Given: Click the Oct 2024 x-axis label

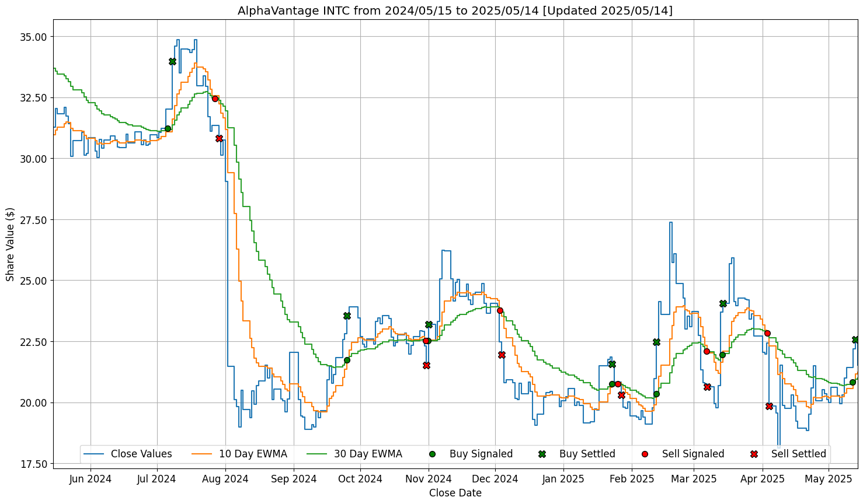Looking at the screenshot, I should pos(361,480).
